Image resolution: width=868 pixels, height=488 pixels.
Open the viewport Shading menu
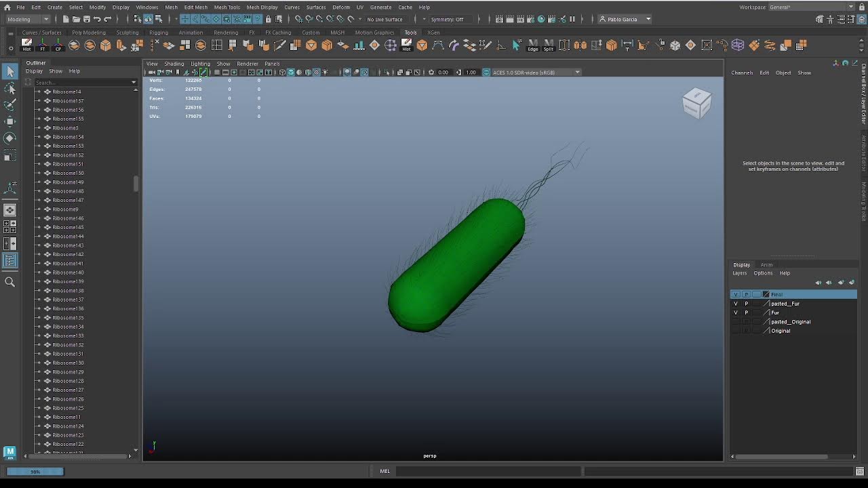click(x=174, y=64)
